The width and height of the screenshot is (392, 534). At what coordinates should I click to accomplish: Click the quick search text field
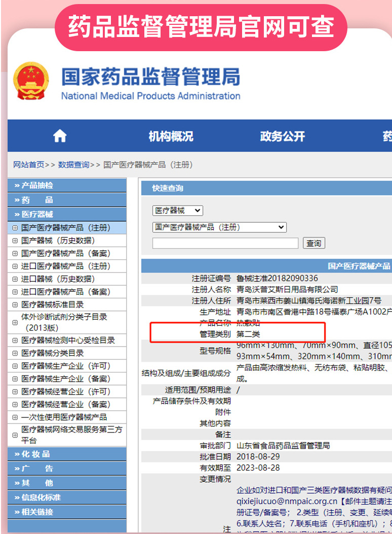225,243
